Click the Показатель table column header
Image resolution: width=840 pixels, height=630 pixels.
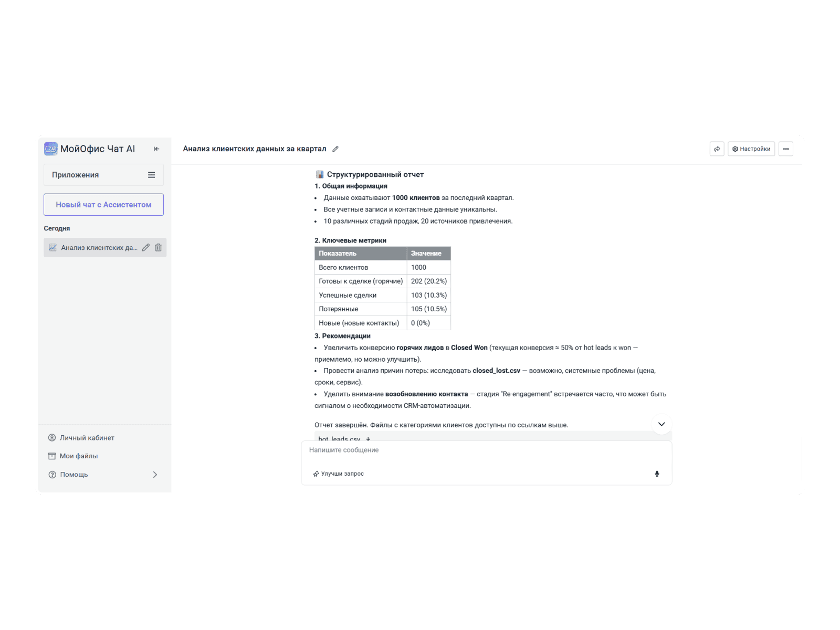pyautogui.click(x=360, y=254)
